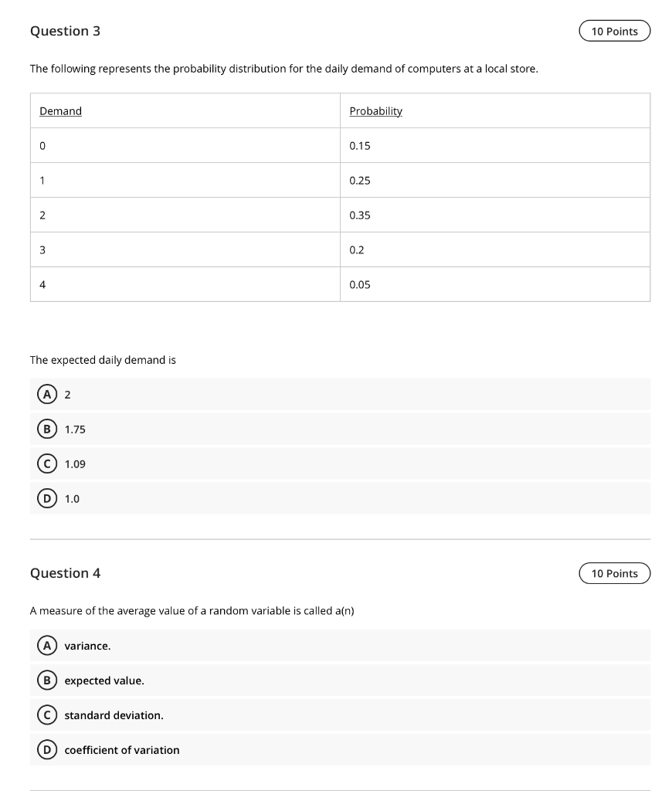672x791 pixels.
Task: Click the 0.25 probability cell
Action: [495, 180]
